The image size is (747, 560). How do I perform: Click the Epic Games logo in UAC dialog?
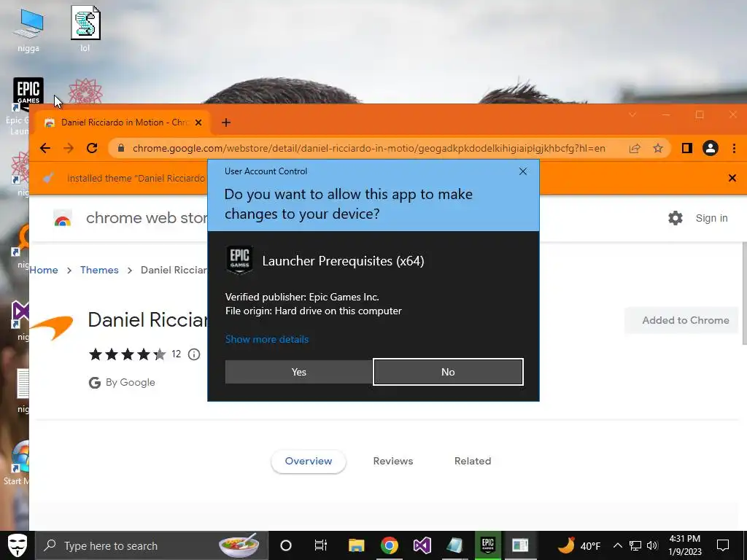click(239, 260)
